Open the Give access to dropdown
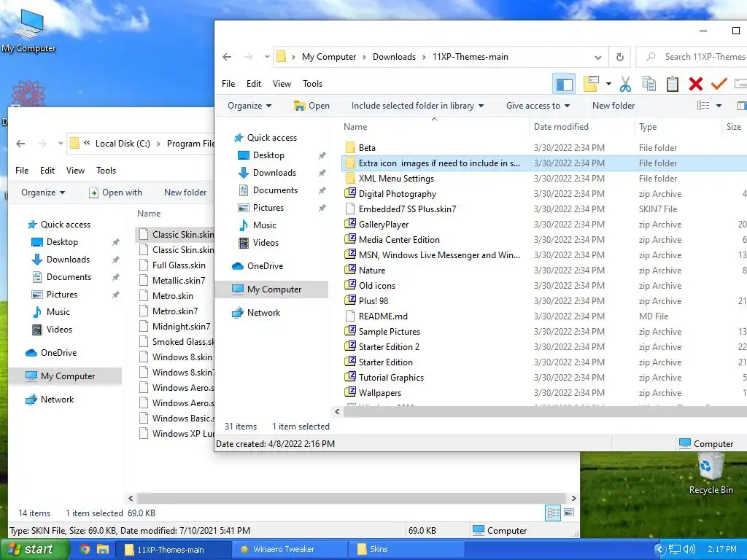This screenshot has height=560, width=747. click(x=538, y=106)
